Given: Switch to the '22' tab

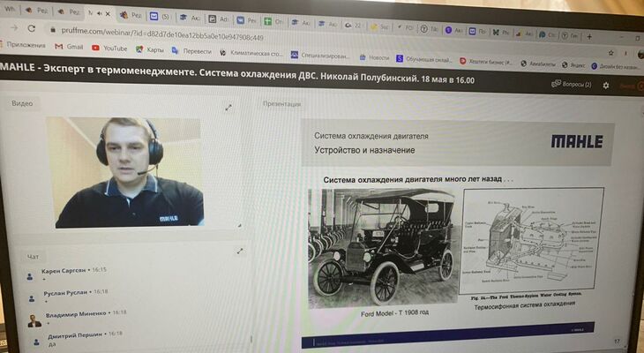Looking at the screenshot, I should pos(353,25).
